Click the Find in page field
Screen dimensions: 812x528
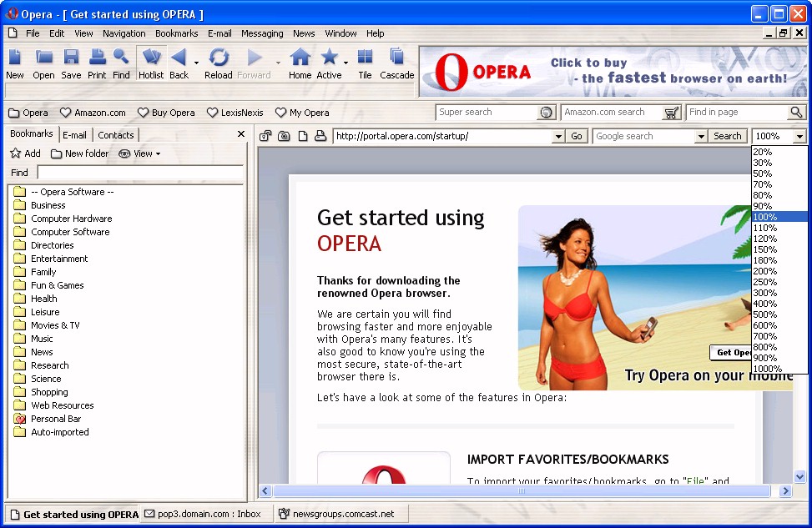(x=738, y=112)
